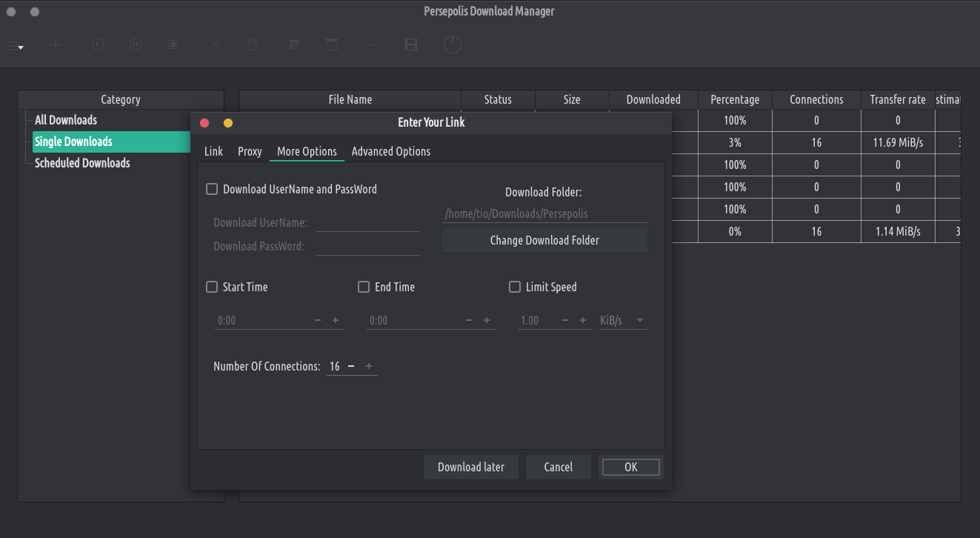Sort by Downloaded column header
980x538 pixels.
[x=653, y=99]
